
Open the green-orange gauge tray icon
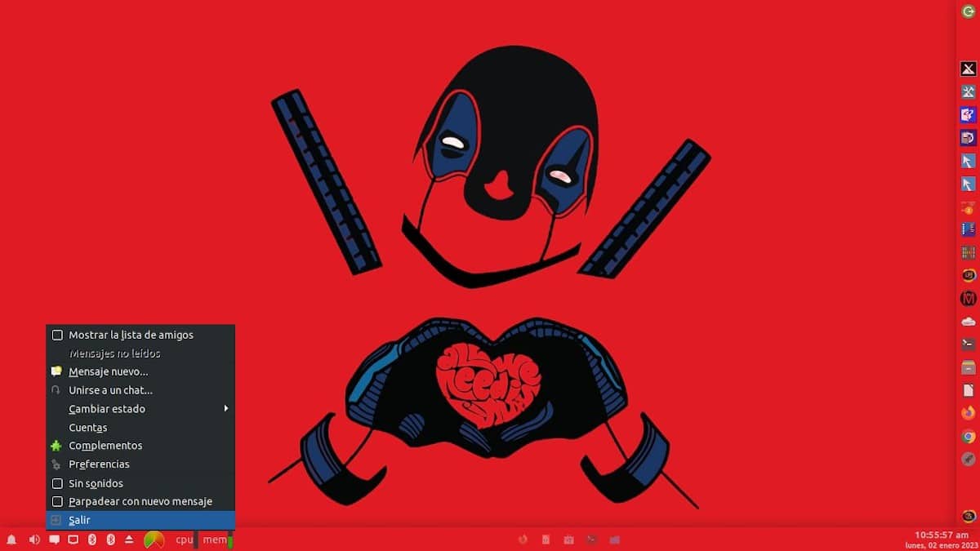point(154,540)
